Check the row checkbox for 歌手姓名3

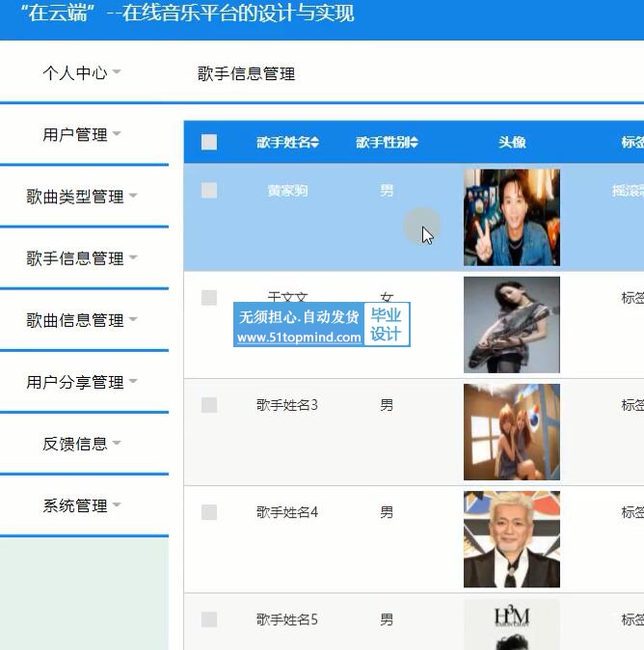point(209,405)
